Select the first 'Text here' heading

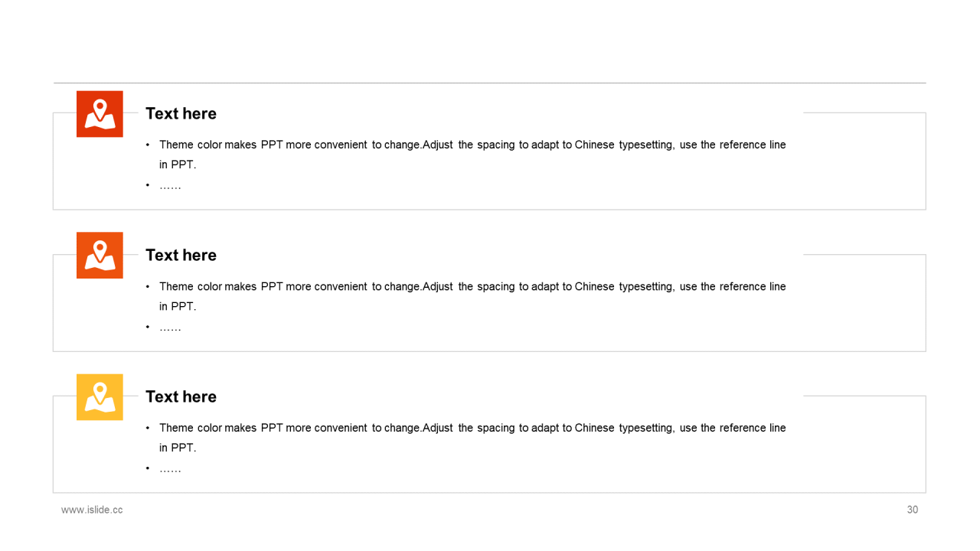click(181, 113)
